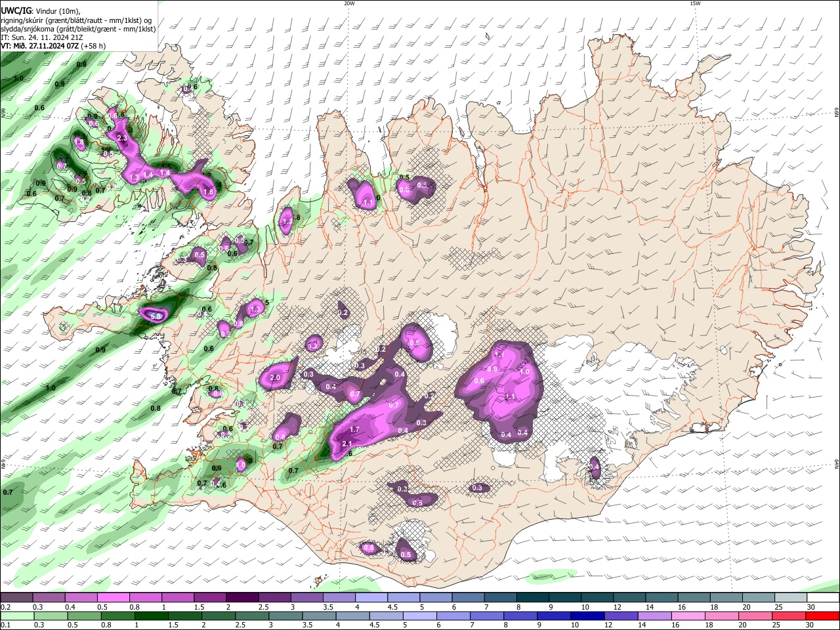Pick lower legend swatch labeled 2.5

pyautogui.click(x=251, y=616)
